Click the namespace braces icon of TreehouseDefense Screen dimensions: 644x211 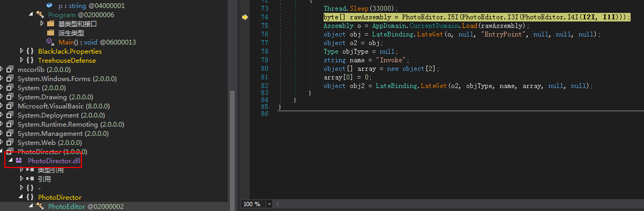point(30,60)
